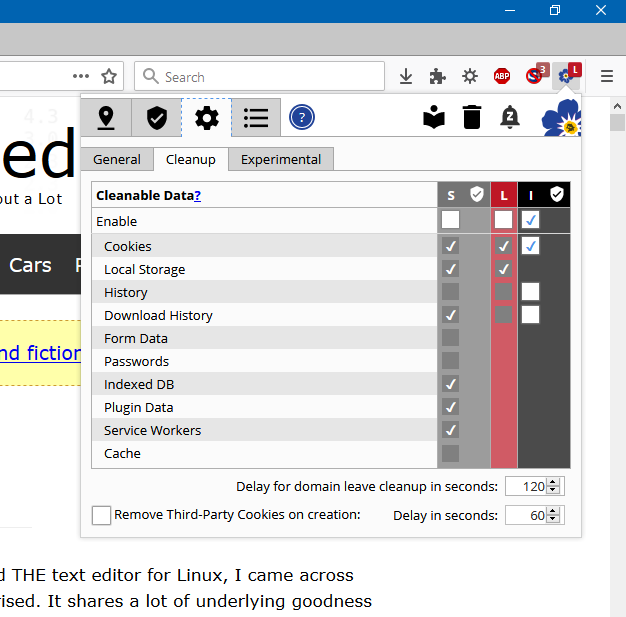Check the Enable box in L column
The height and width of the screenshot is (617, 626).
tap(503, 220)
